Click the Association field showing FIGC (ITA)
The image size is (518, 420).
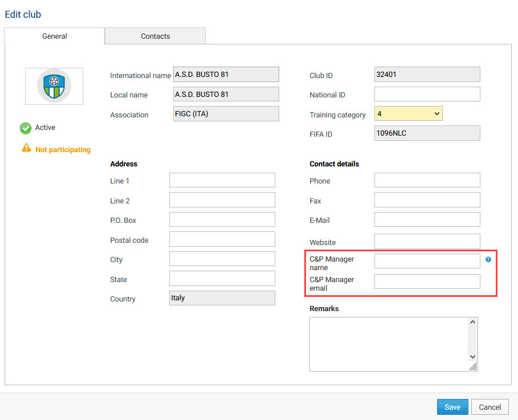[x=226, y=113]
